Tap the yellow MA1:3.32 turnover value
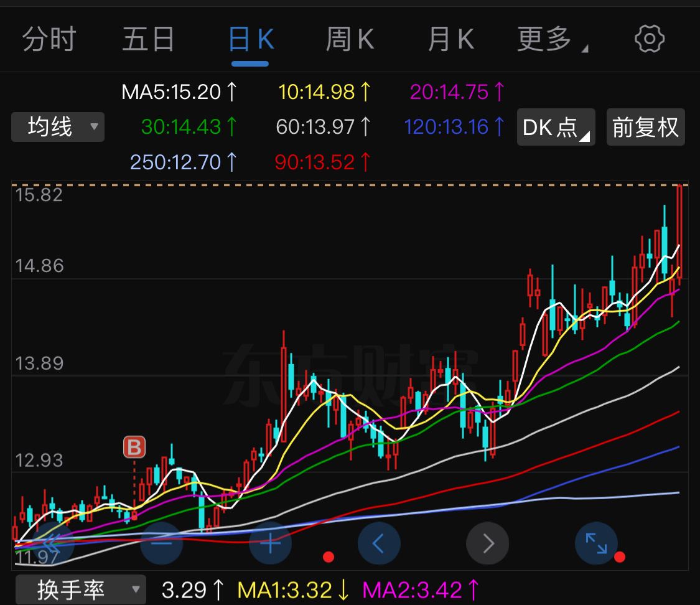Image resolution: width=700 pixels, height=605 pixels. click(x=293, y=590)
